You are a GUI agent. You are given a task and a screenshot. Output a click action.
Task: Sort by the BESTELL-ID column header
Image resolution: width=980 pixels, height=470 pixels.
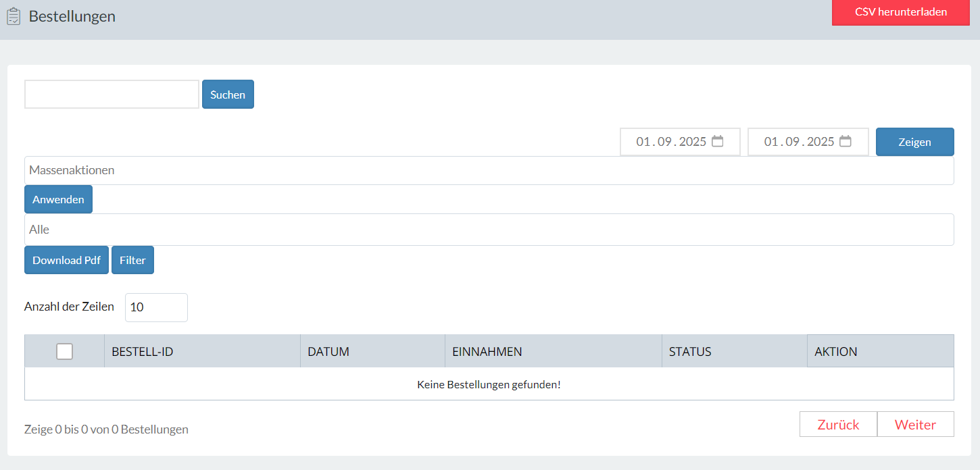click(142, 351)
